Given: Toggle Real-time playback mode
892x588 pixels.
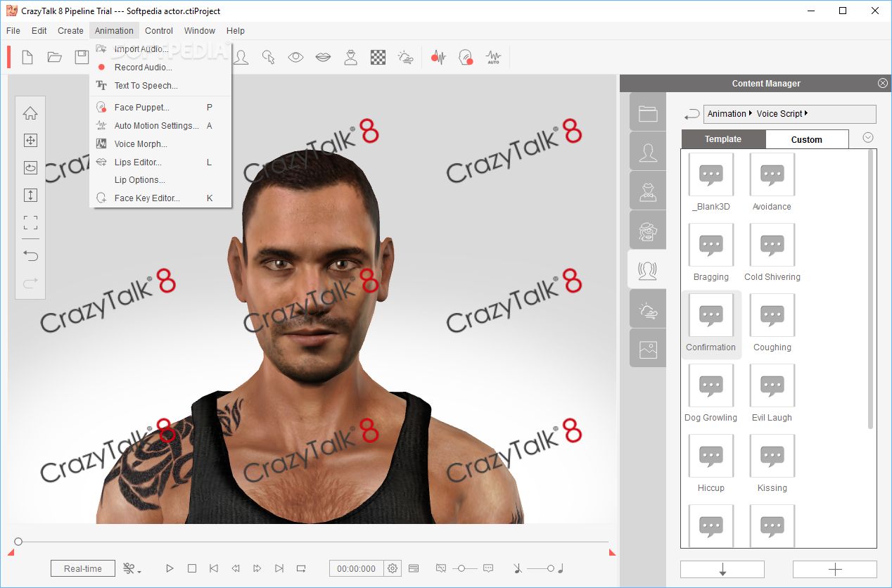Looking at the screenshot, I should 83,568.
